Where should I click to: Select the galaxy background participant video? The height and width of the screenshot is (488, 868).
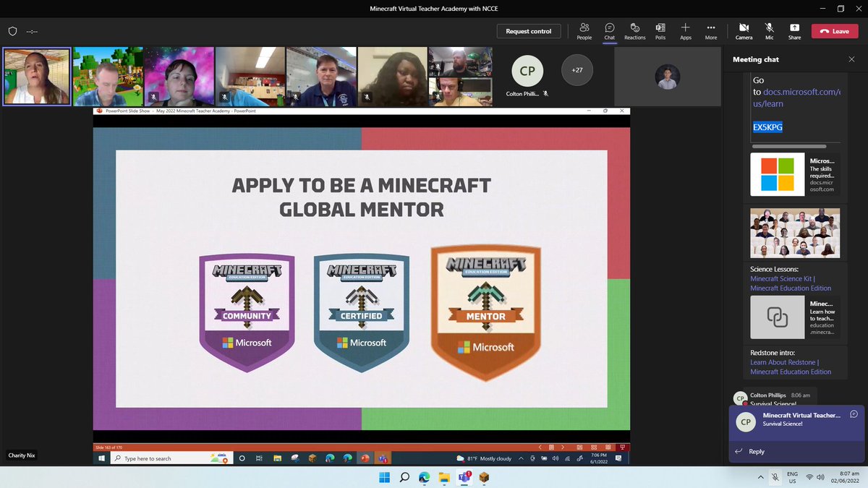[178, 77]
